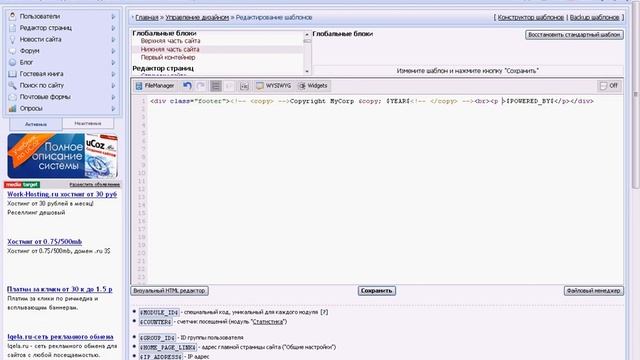Image resolution: width=640 pixels, height=360 pixels.
Task: Open the Статистика module link
Action: (x=268, y=322)
